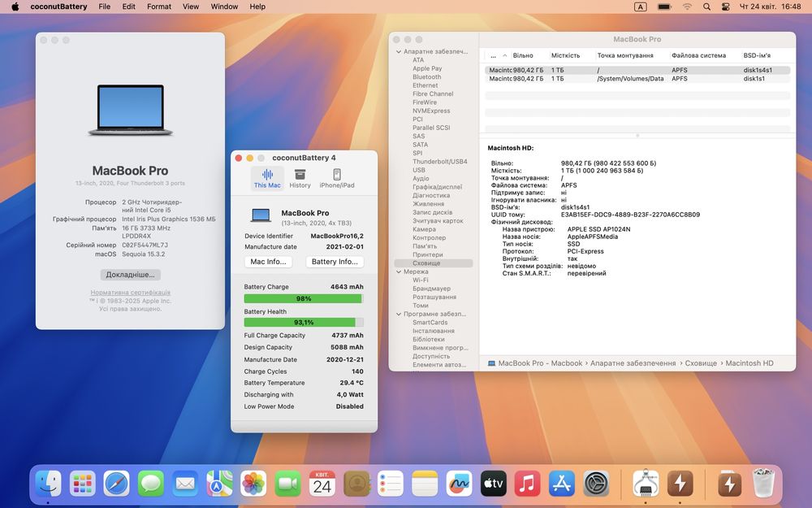
Task: Open Нормативна сертифікація link
Action: coord(131,293)
